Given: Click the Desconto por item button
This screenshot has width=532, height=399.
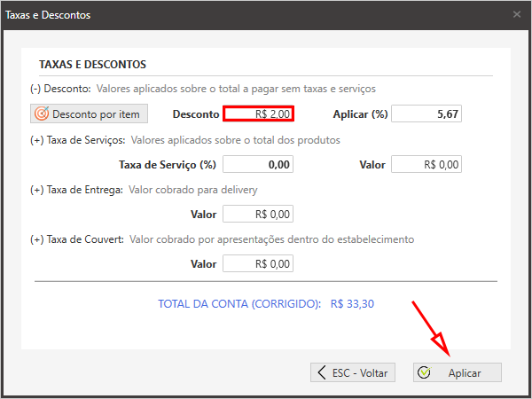Looking at the screenshot, I should tap(89, 113).
